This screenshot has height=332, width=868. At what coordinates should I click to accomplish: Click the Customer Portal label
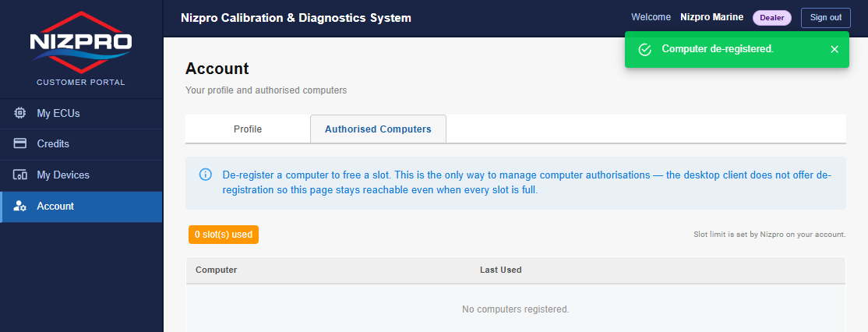[x=81, y=83]
